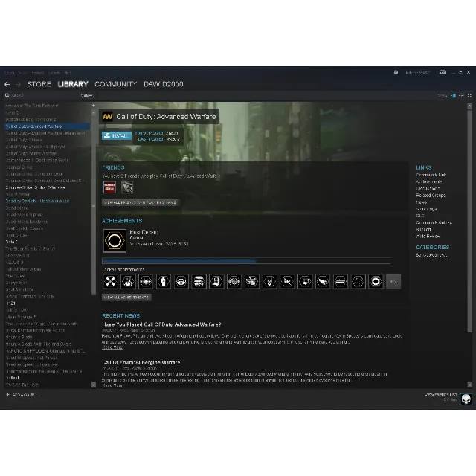The width and height of the screenshot is (476, 476).
Task: Switch to list view mode
Action: pyautogui.click(x=461, y=96)
